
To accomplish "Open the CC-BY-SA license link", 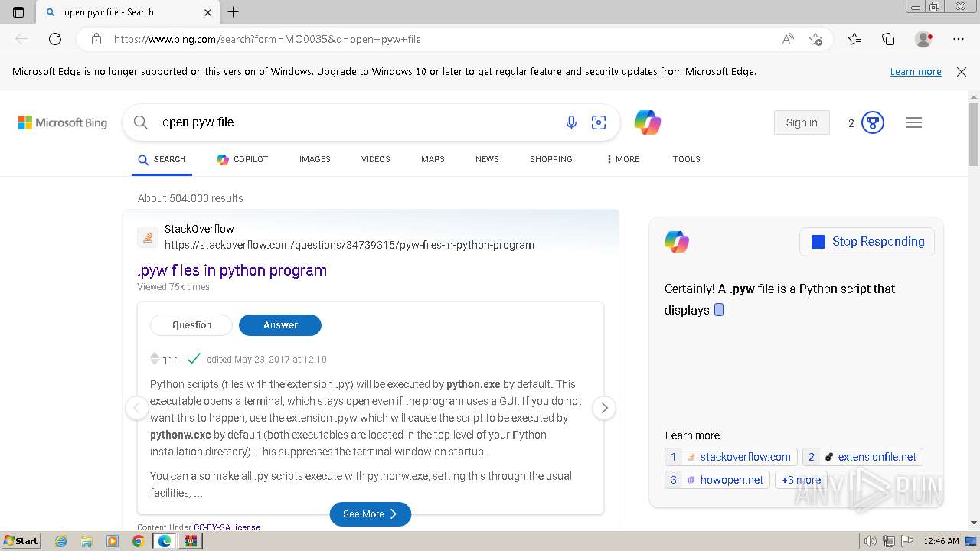I will (227, 527).
